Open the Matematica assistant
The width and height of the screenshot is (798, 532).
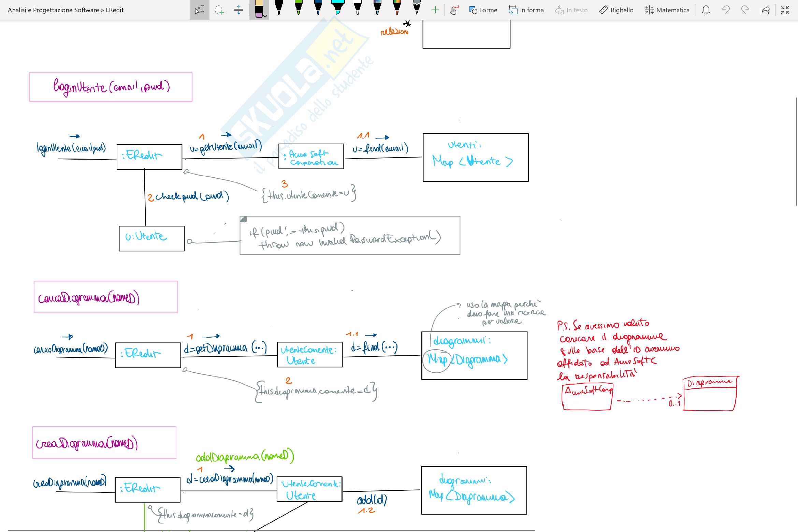[667, 10]
